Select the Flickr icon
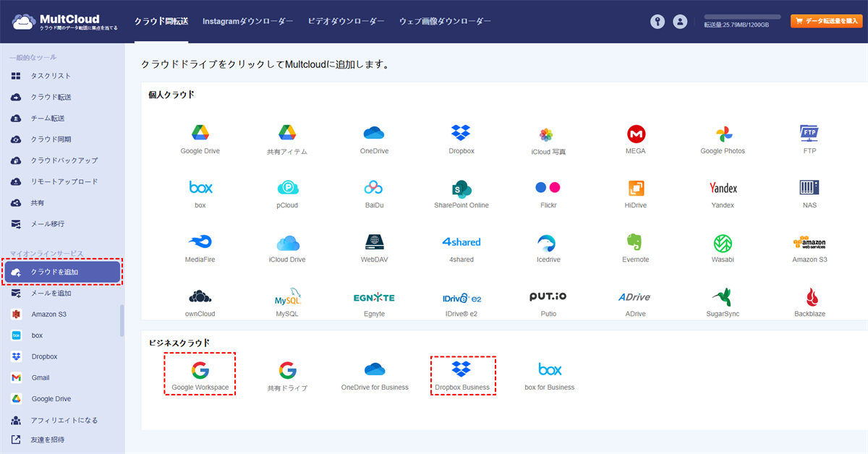868x454 pixels. [x=548, y=187]
